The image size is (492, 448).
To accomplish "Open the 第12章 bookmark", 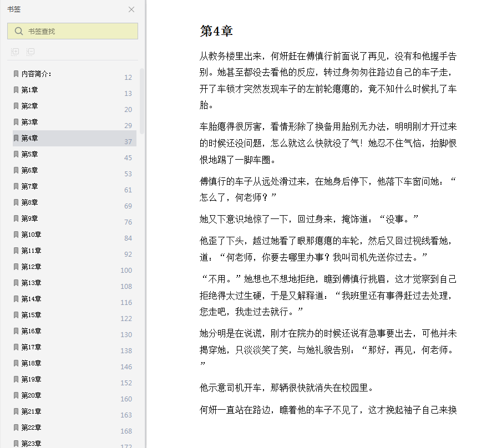I will (x=74, y=267).
